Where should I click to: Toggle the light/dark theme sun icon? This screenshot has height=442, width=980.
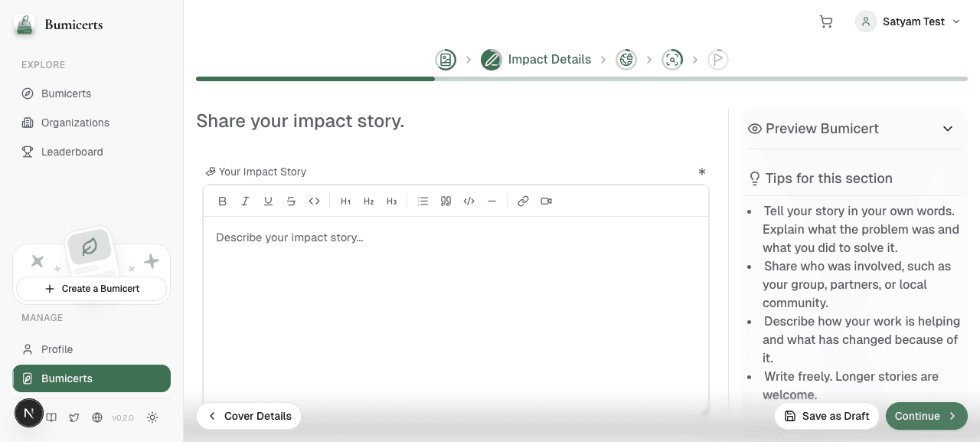pyautogui.click(x=152, y=417)
